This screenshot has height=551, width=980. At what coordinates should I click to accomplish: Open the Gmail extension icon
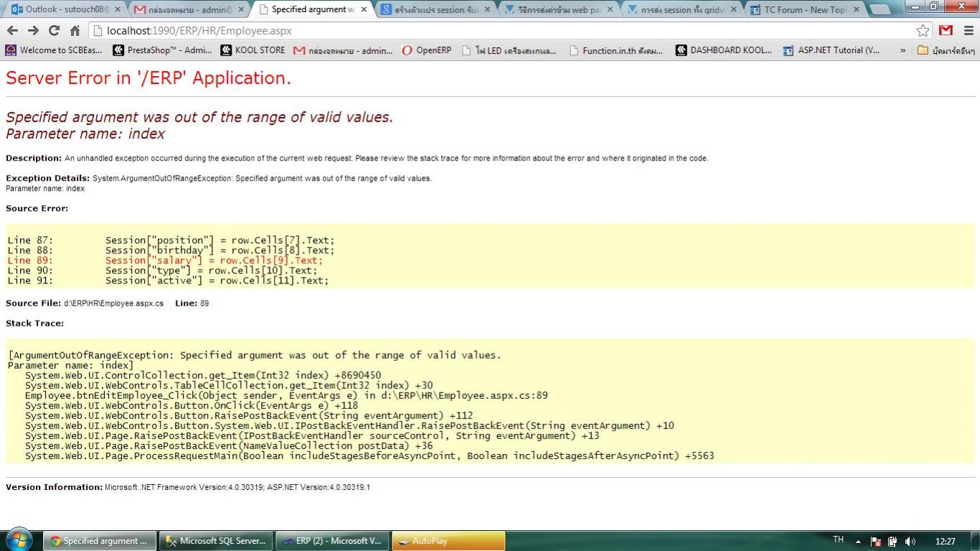(x=946, y=30)
